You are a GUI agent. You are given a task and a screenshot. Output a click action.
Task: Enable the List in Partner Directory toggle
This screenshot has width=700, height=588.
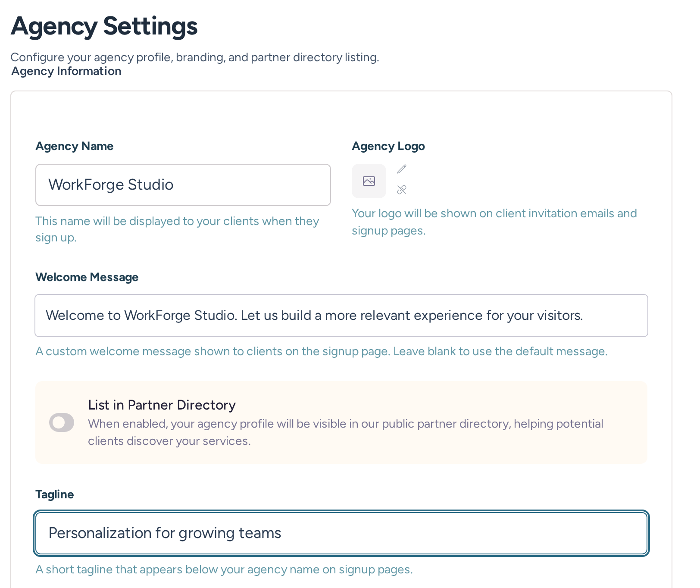62,422
